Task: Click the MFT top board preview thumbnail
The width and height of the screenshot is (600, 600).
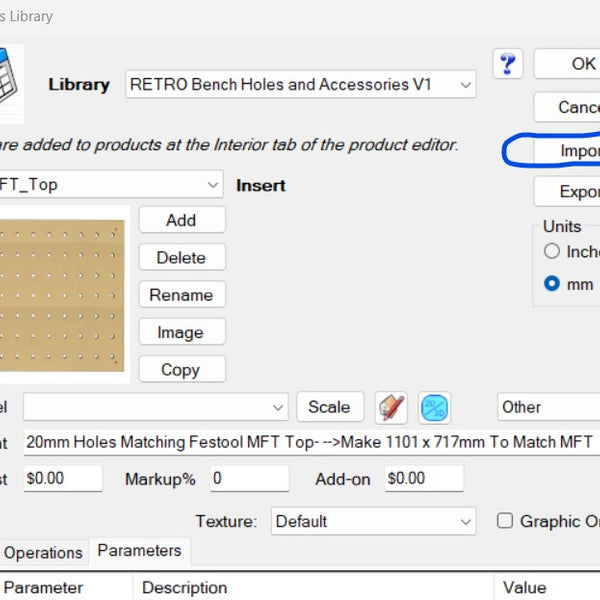Action: coord(62,293)
